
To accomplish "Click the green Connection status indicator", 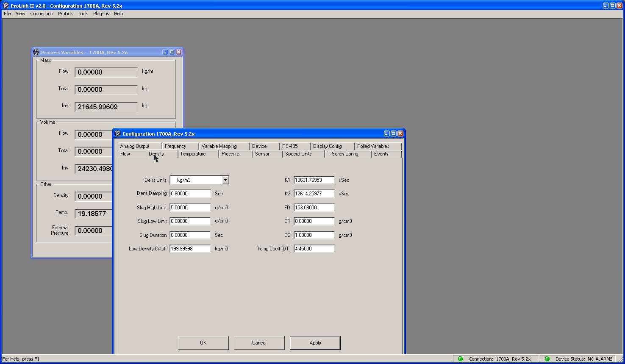I will coord(460,359).
